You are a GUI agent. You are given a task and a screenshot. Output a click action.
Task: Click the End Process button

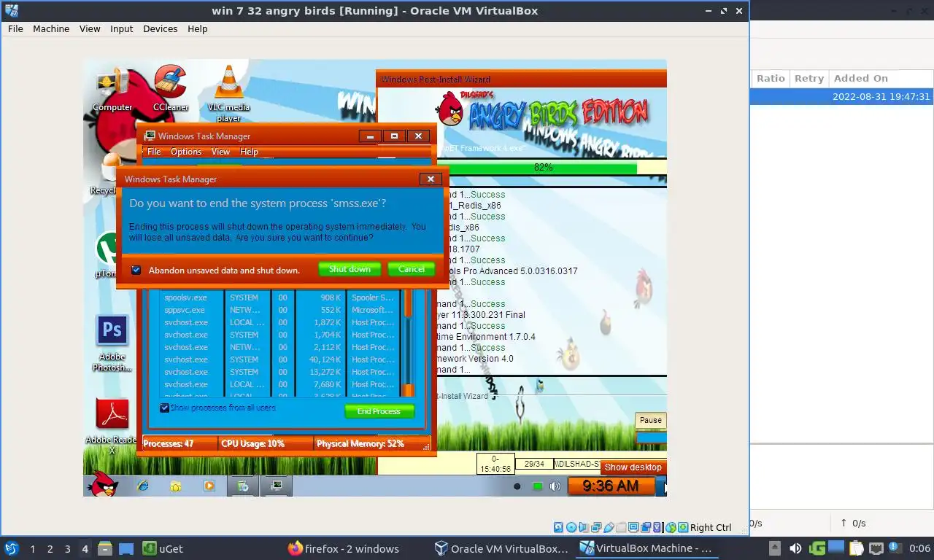(379, 411)
